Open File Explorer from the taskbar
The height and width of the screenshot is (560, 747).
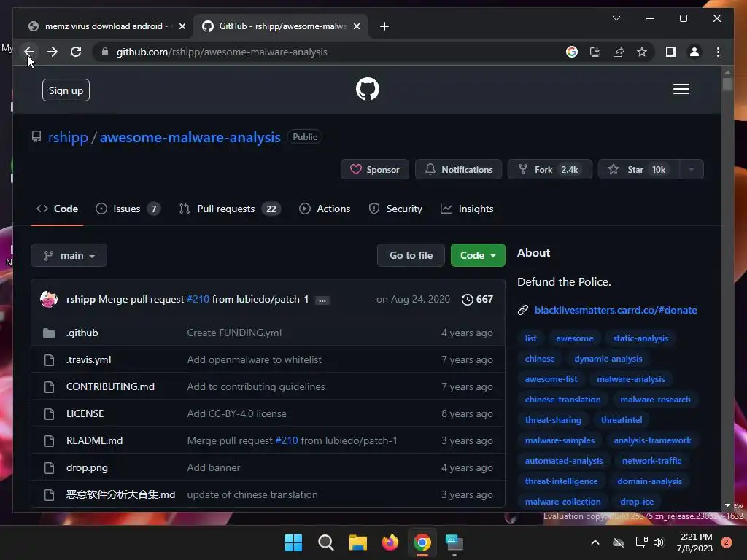(x=357, y=542)
